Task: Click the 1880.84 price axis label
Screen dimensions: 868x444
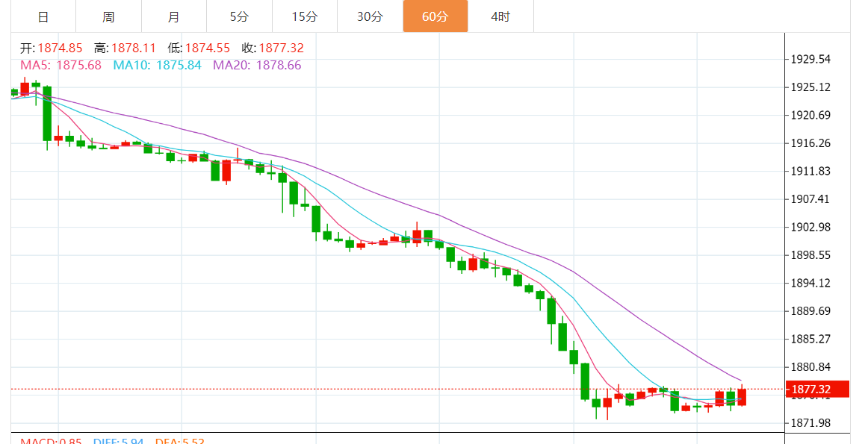Action: [x=810, y=367]
